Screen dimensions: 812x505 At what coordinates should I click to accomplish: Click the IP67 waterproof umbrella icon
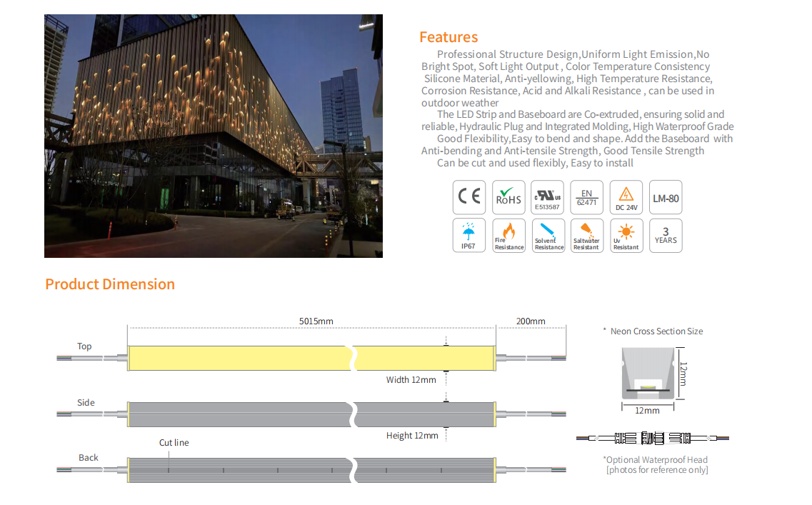469,236
